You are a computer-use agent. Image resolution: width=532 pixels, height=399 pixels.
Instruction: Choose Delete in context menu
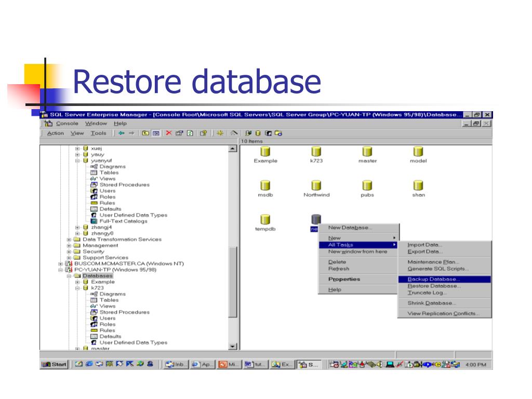point(358,262)
